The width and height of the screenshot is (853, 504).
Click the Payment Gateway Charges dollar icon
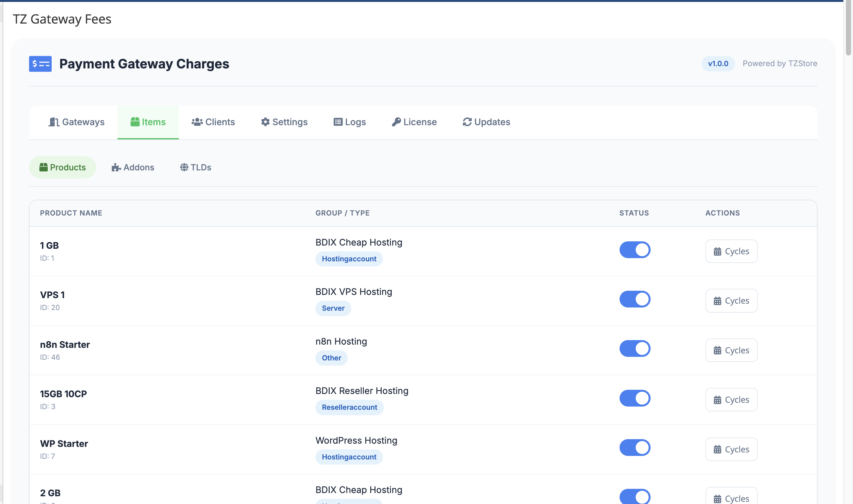[40, 64]
